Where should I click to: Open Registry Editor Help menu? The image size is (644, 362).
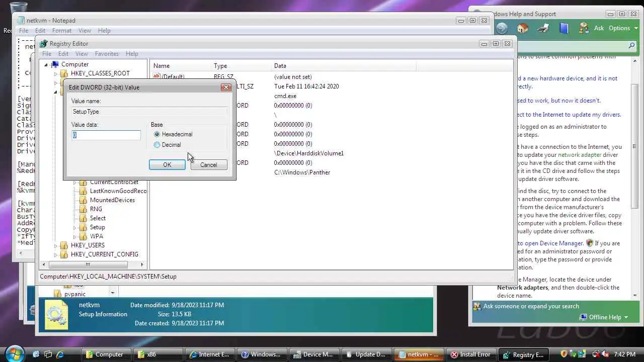tap(132, 54)
